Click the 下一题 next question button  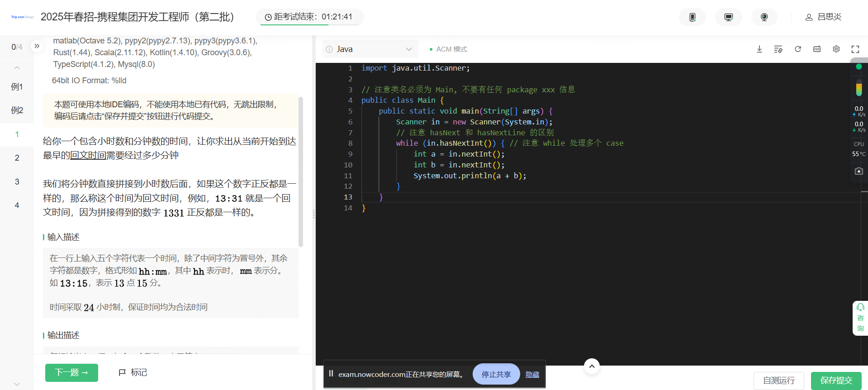point(71,373)
